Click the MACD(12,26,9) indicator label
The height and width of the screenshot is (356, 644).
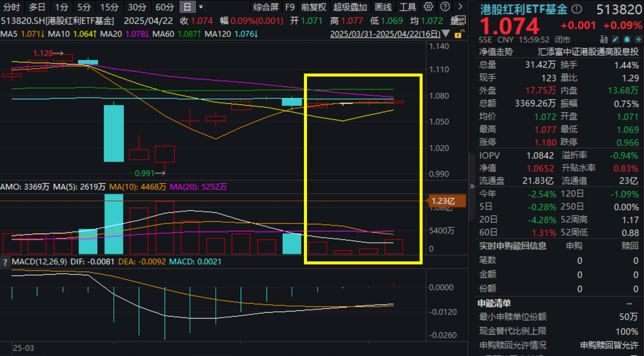pyautogui.click(x=40, y=261)
